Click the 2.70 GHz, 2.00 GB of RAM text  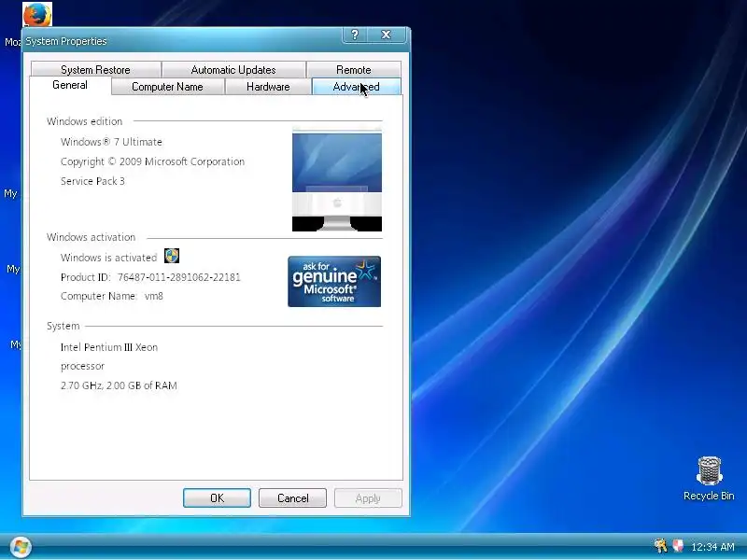point(119,385)
